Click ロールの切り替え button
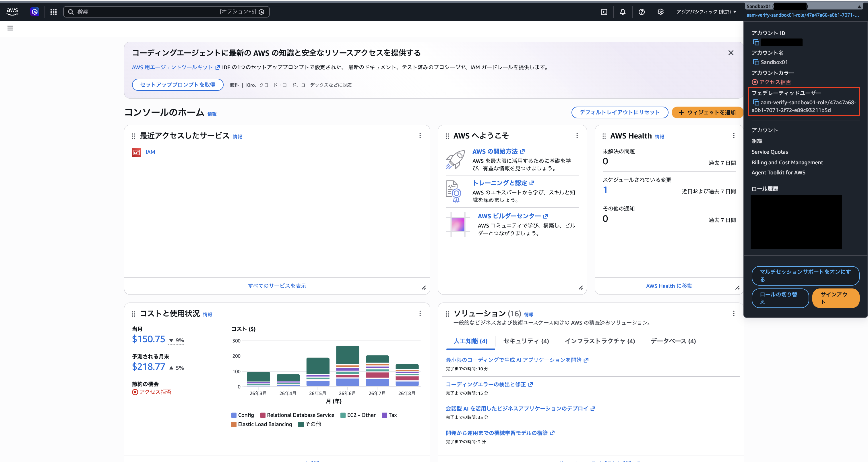This screenshot has height=462, width=868. click(x=780, y=298)
